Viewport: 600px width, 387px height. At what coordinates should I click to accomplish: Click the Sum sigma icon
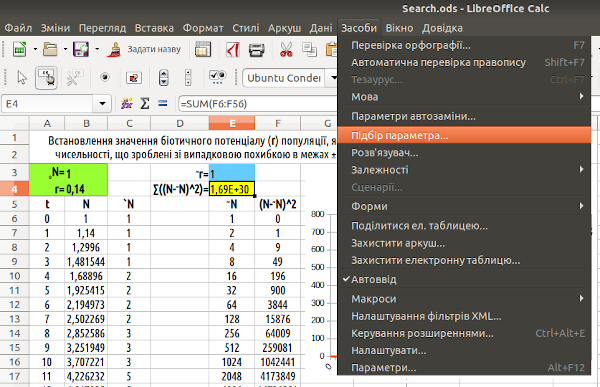[145, 103]
